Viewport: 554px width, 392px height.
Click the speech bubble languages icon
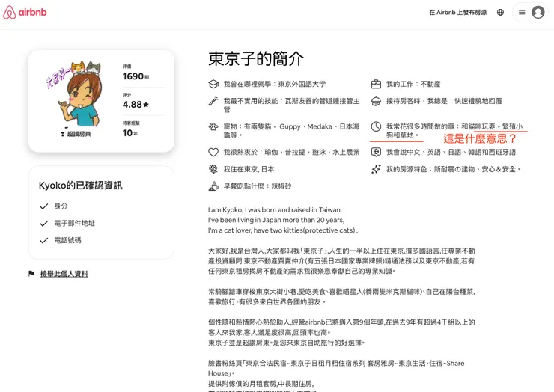[376, 152]
